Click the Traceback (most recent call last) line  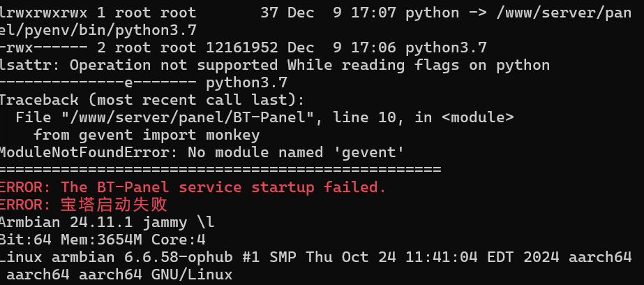[152, 101]
